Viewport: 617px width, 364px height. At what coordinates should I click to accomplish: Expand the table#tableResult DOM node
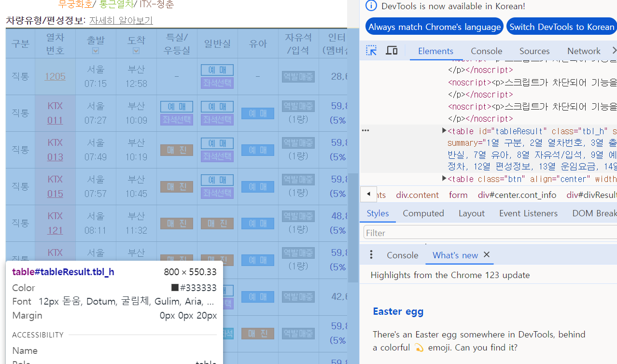click(x=444, y=130)
